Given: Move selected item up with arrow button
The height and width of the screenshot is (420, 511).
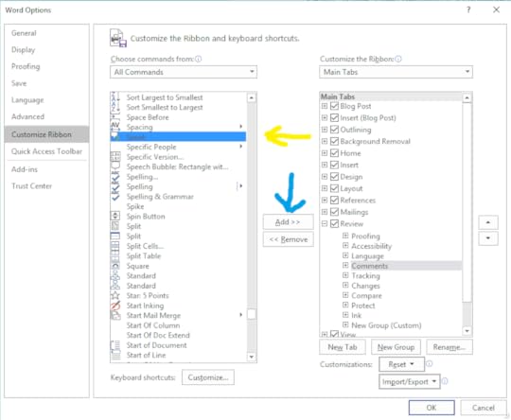Looking at the screenshot, I should (x=488, y=222).
